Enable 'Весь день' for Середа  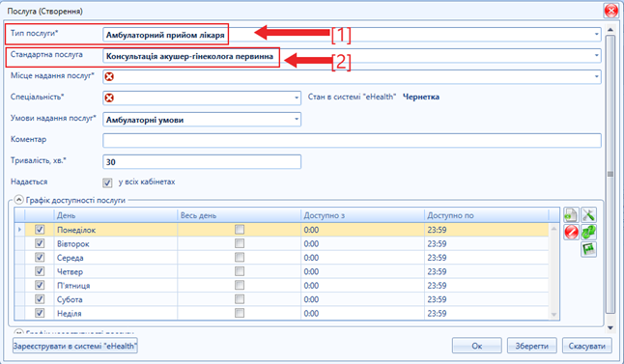pyautogui.click(x=240, y=258)
